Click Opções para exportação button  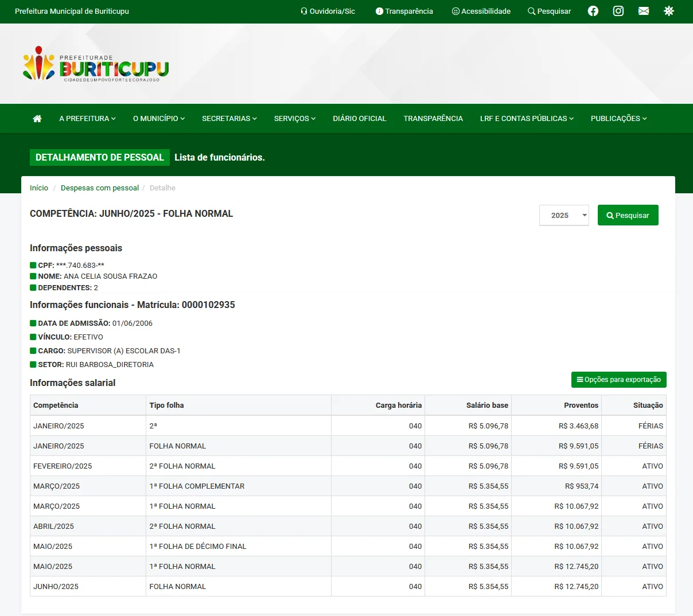(618, 380)
